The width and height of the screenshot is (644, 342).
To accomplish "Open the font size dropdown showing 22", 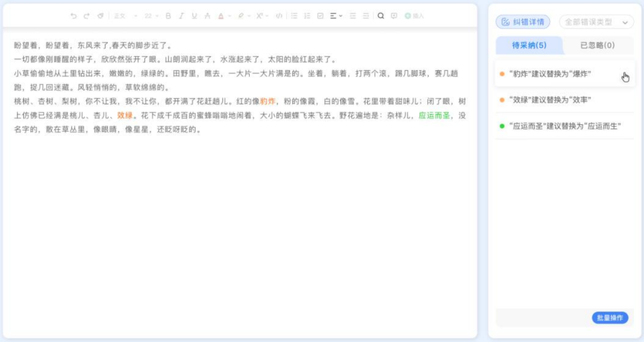I will pyautogui.click(x=151, y=16).
